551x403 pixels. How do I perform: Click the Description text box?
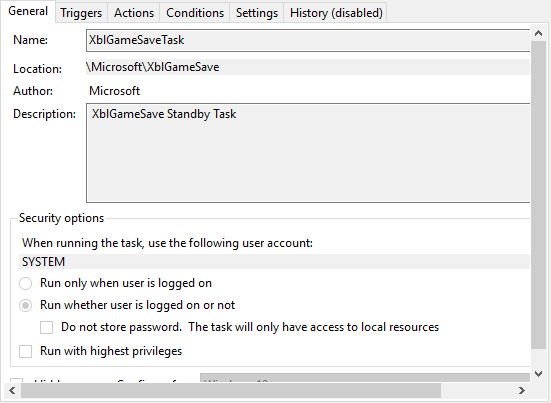[x=308, y=153]
